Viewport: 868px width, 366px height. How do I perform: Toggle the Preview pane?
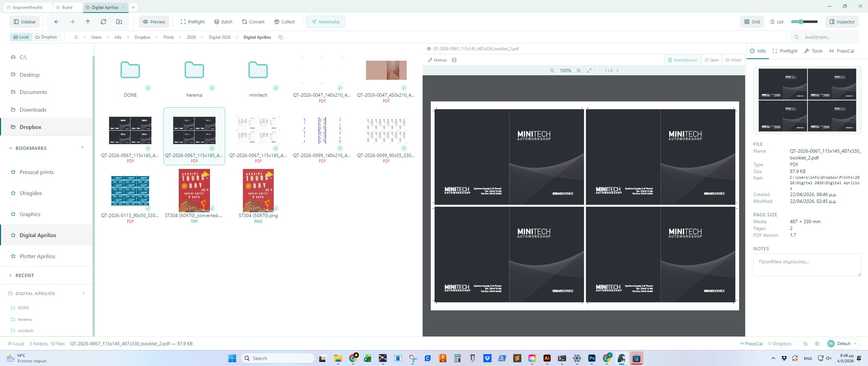click(x=154, y=22)
